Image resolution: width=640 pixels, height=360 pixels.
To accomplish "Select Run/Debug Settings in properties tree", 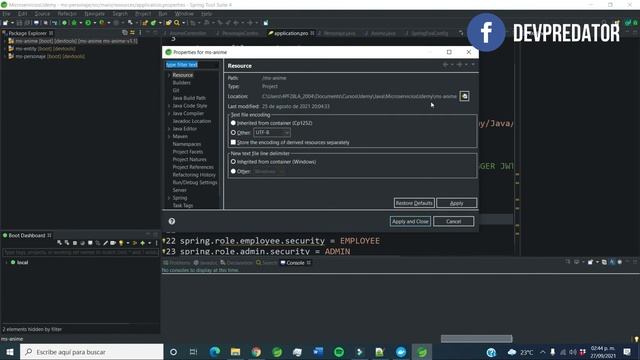I will 195,182.
